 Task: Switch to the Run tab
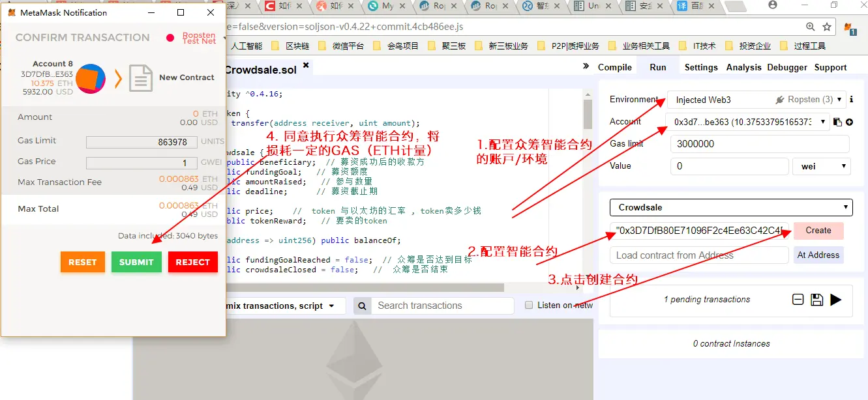point(658,67)
